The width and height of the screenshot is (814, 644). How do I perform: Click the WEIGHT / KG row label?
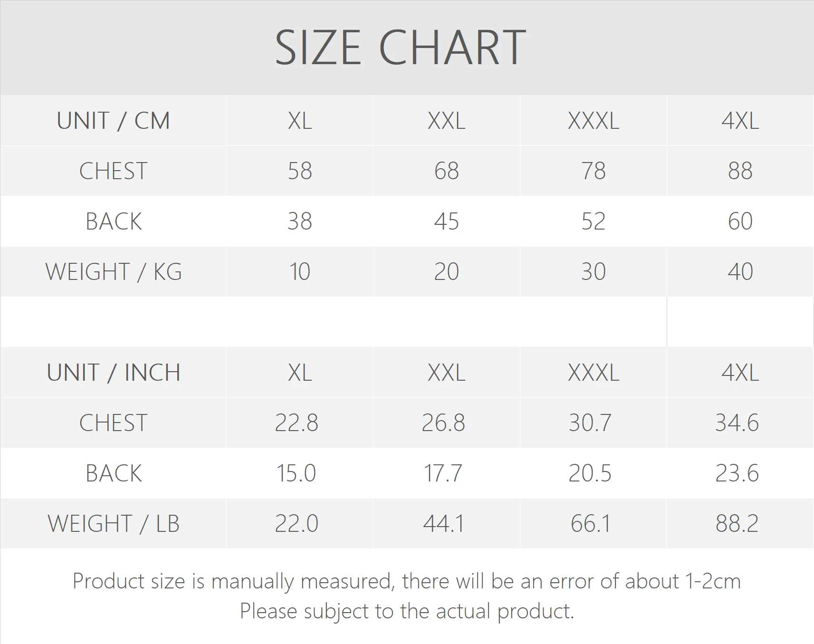tap(113, 272)
